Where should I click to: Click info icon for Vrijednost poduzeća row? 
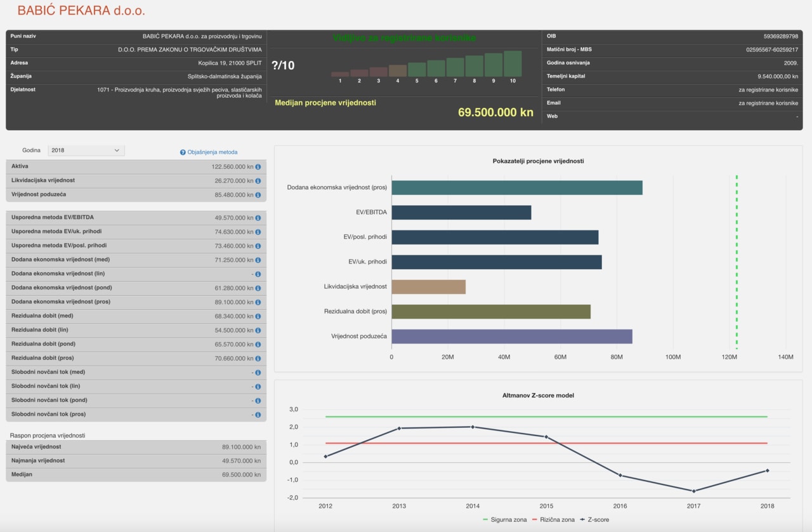point(258,194)
